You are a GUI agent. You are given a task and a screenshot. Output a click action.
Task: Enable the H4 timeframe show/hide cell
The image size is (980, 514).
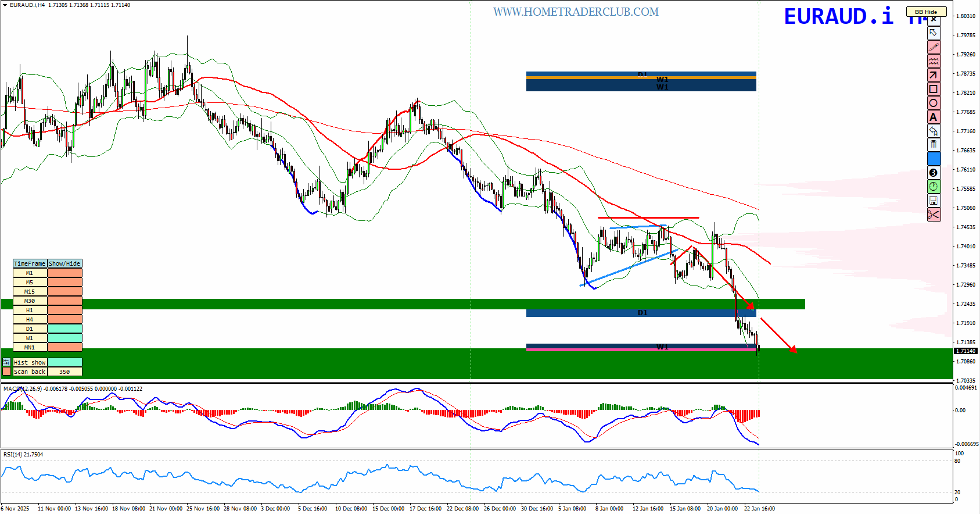coord(64,320)
